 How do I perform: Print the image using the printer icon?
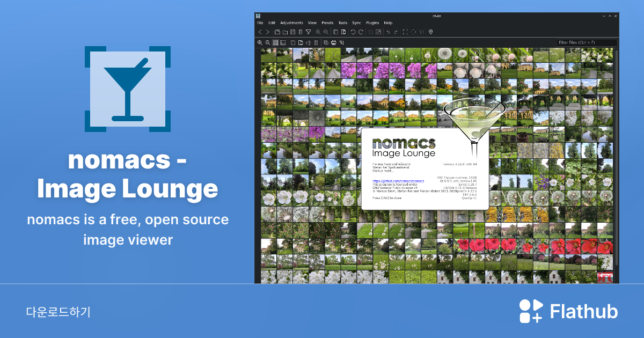coord(334,42)
